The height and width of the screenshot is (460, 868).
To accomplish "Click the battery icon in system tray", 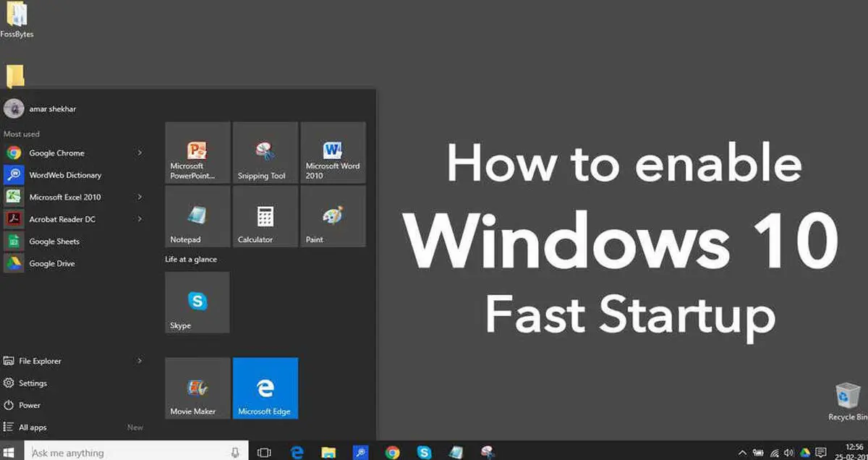I will click(757, 453).
